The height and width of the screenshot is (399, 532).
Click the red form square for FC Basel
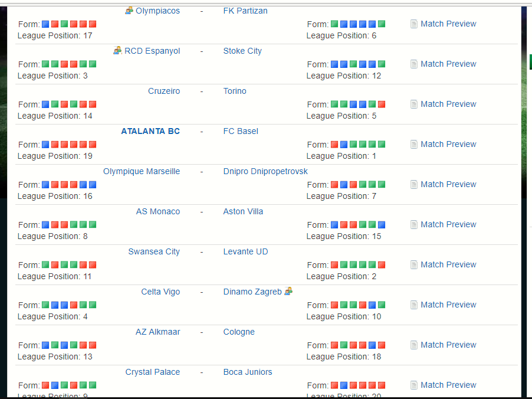pyautogui.click(x=334, y=145)
